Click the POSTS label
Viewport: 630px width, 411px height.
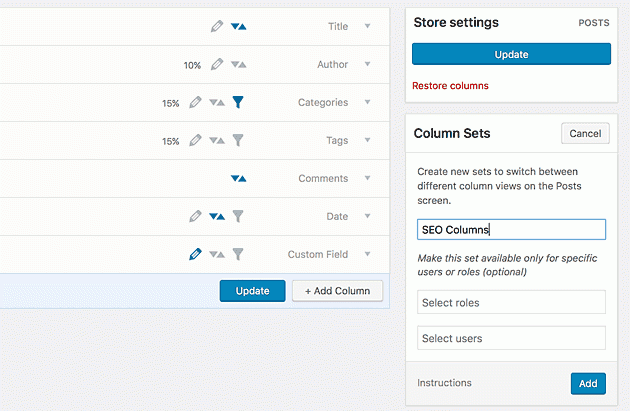tap(594, 23)
